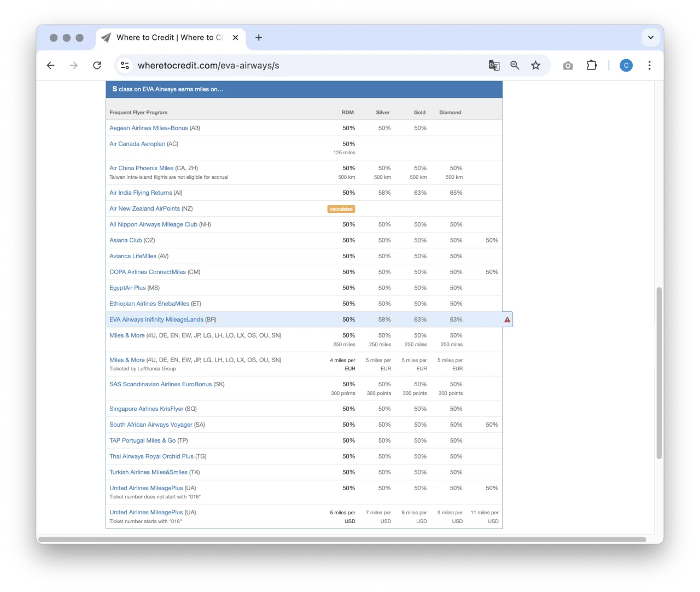Image resolution: width=700 pixels, height=592 pixels.
Task: Click the zoom magnifier icon in address bar
Action: (515, 66)
